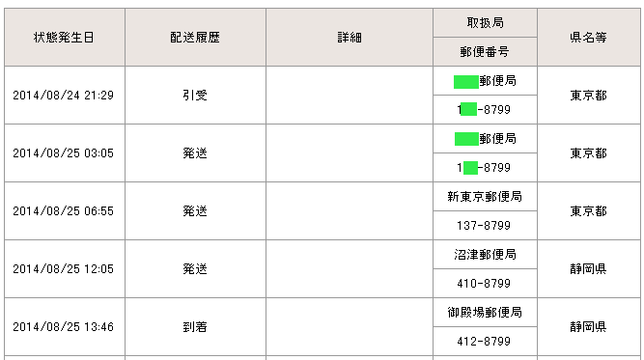Click the 詳細 column header
The width and height of the screenshot is (644, 360).
click(x=350, y=38)
